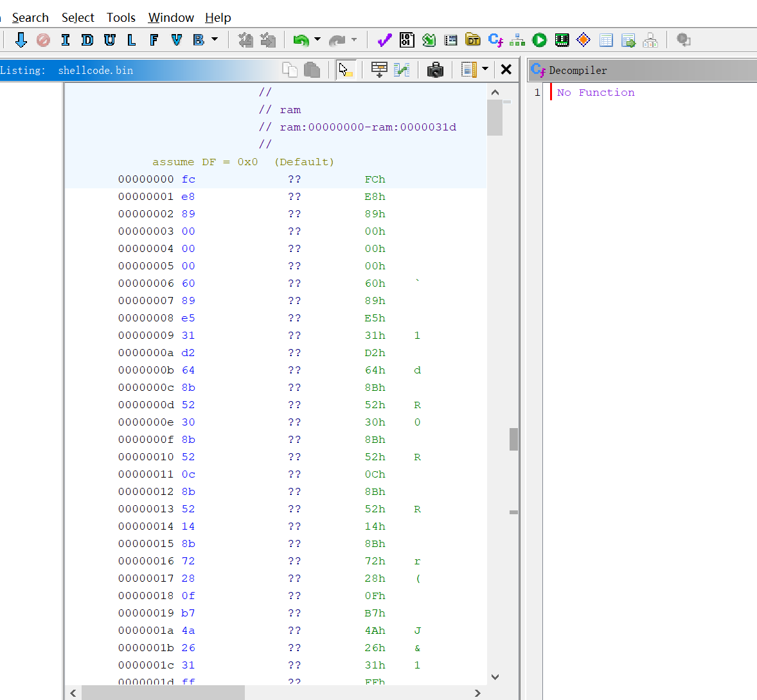Close the Listing panel with the X

pos(506,69)
